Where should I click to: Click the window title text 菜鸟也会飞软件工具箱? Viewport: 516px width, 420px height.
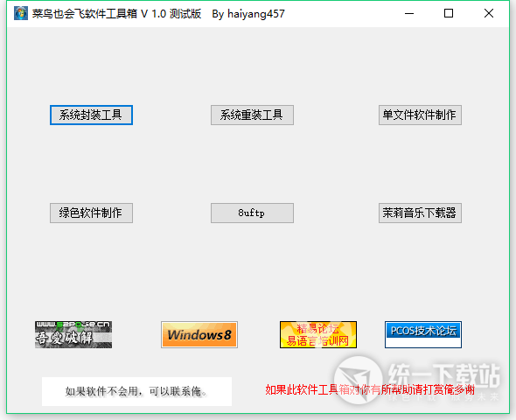tap(85, 14)
